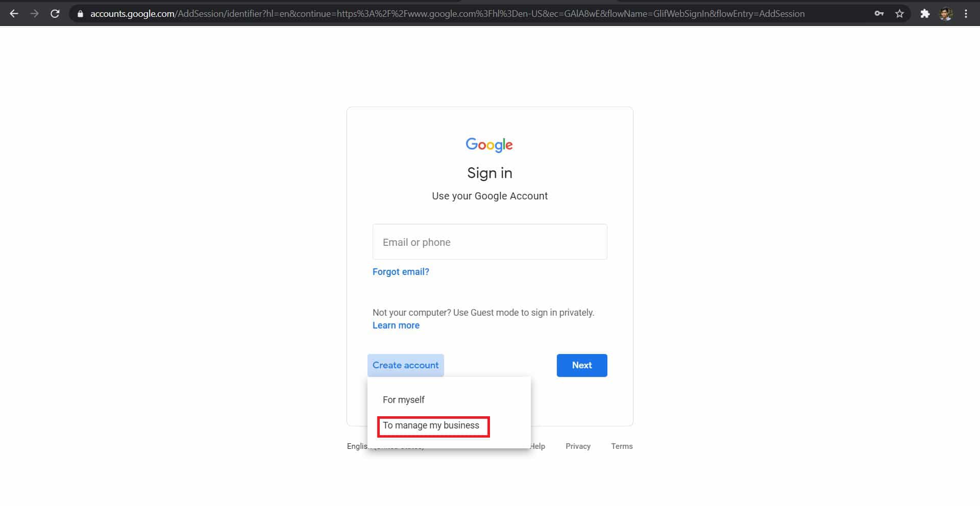View Google's Privacy policy
This screenshot has width=980, height=506.
tap(578, 446)
